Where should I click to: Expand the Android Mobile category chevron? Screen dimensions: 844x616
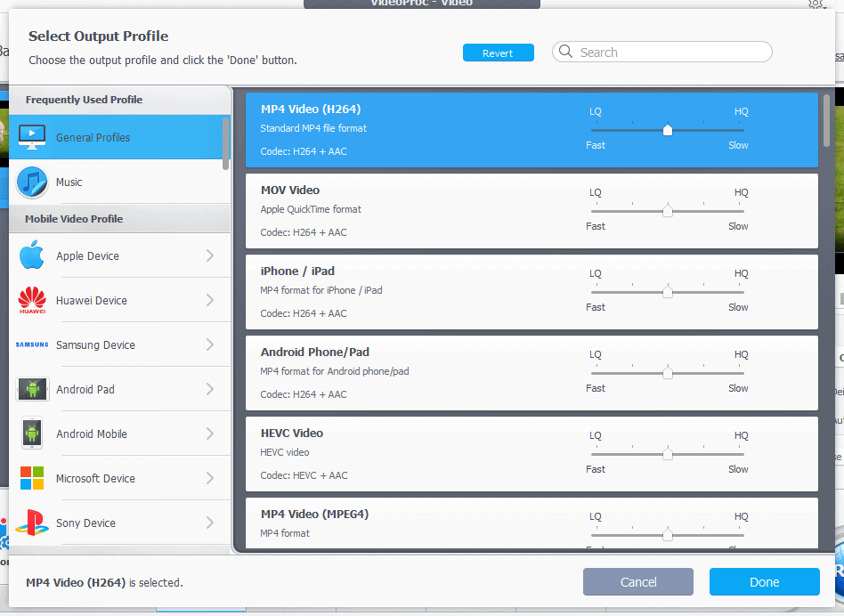pos(210,434)
